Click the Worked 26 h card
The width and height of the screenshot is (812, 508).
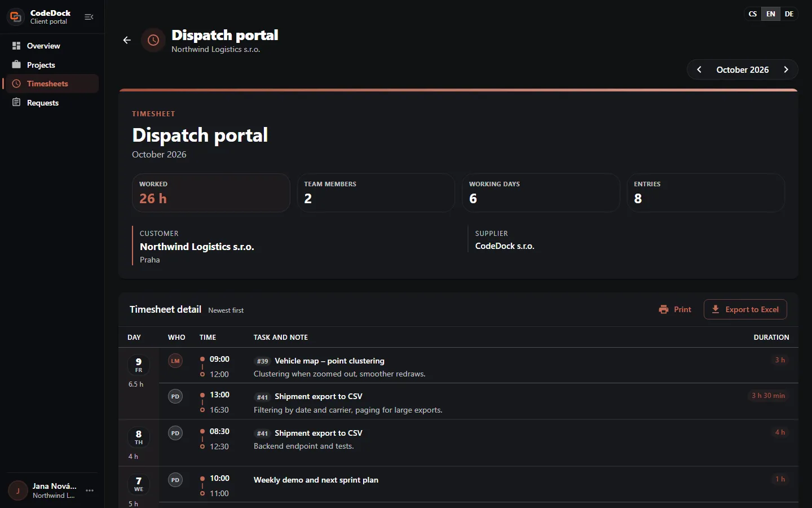pyautogui.click(x=211, y=193)
